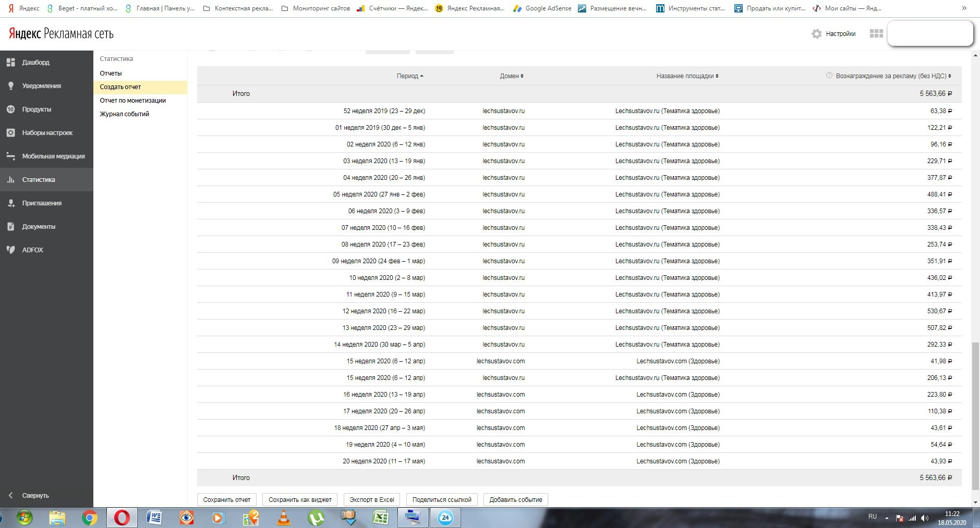Viewport: 980px width, 528px height.
Task: Open the Beget hosting bookmark
Action: [x=82, y=8]
